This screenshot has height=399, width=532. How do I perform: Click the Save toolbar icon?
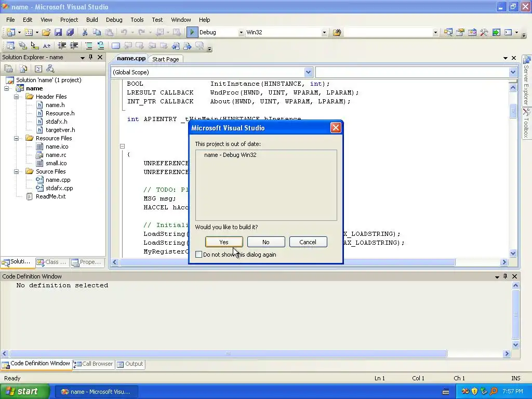(58, 32)
